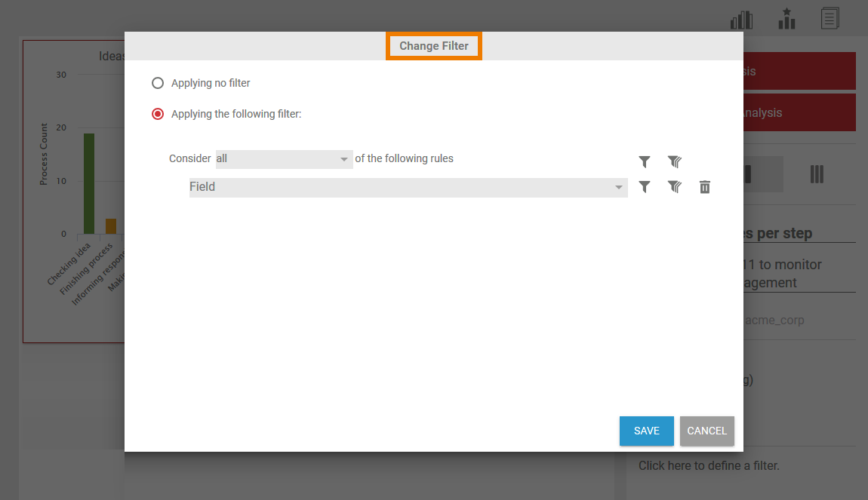Open the bar chart icon in top toolbar
The image size is (868, 500).
click(741, 20)
